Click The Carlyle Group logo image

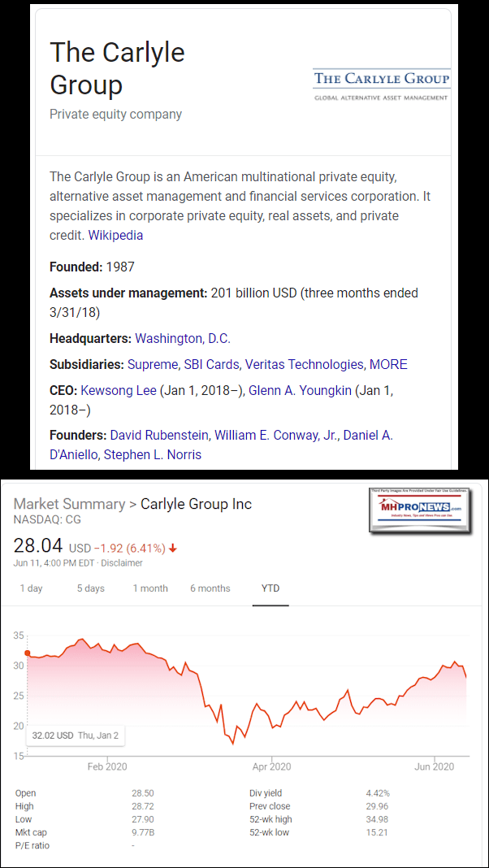point(381,85)
